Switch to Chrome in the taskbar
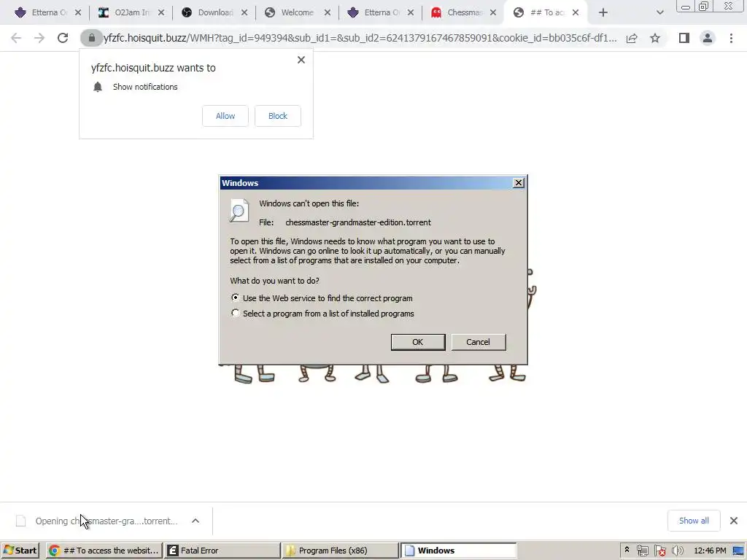 [104, 551]
